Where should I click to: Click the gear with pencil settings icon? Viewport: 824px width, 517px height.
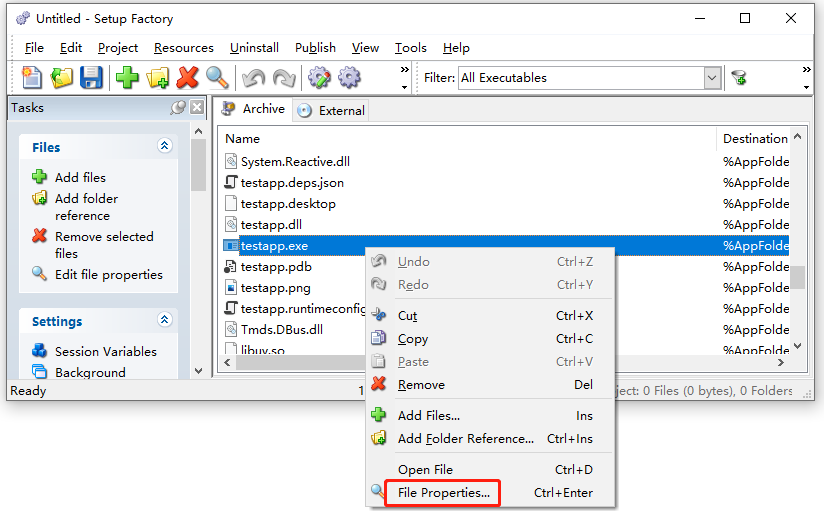pyautogui.click(x=320, y=77)
